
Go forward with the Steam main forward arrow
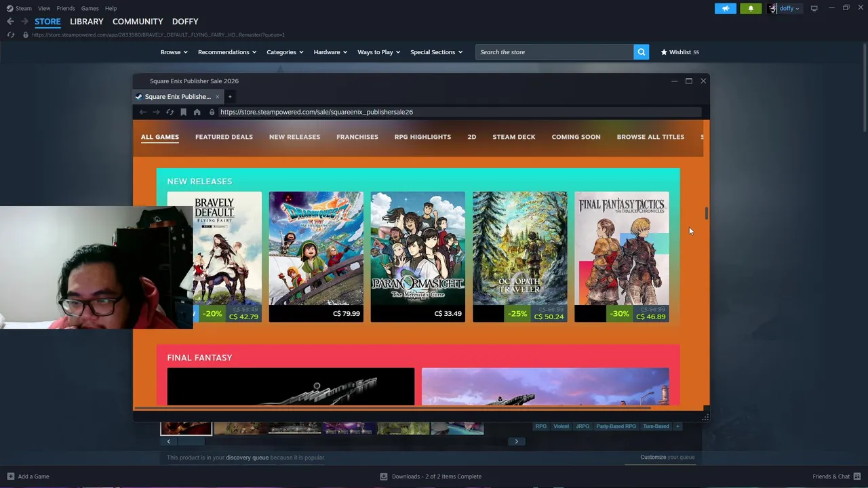point(24,22)
